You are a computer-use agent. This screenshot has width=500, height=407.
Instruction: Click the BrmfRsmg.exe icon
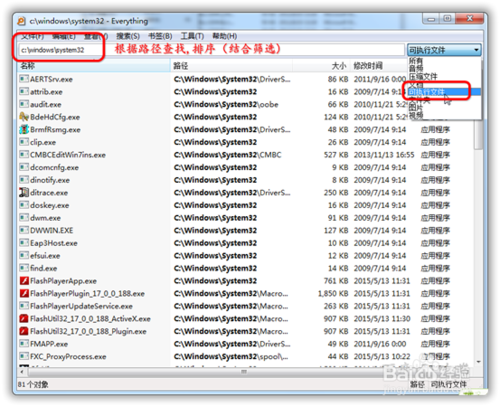tap(24, 129)
